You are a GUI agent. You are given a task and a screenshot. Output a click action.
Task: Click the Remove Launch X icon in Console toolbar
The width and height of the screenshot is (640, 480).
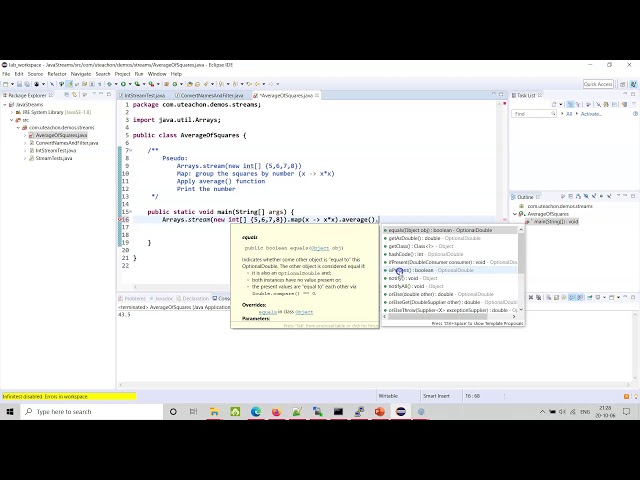tap(531, 298)
